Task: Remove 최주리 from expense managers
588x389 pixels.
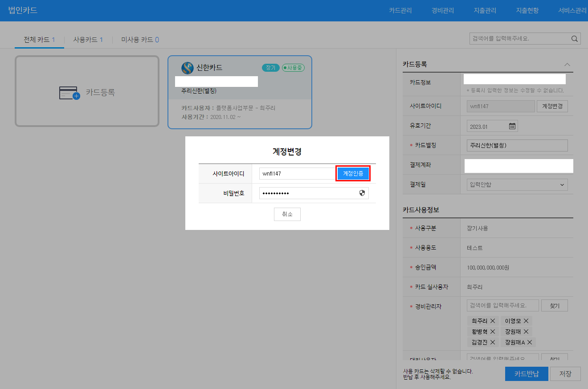Action: pos(493,321)
